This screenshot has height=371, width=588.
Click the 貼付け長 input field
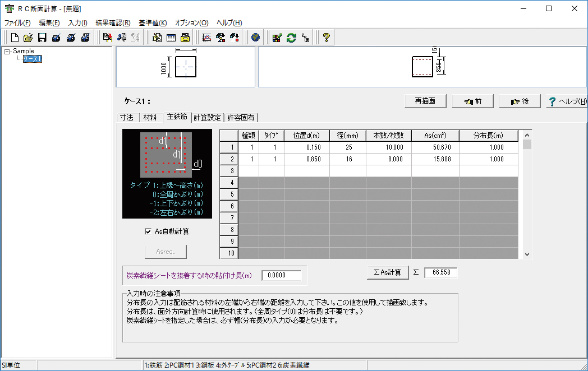coord(282,275)
